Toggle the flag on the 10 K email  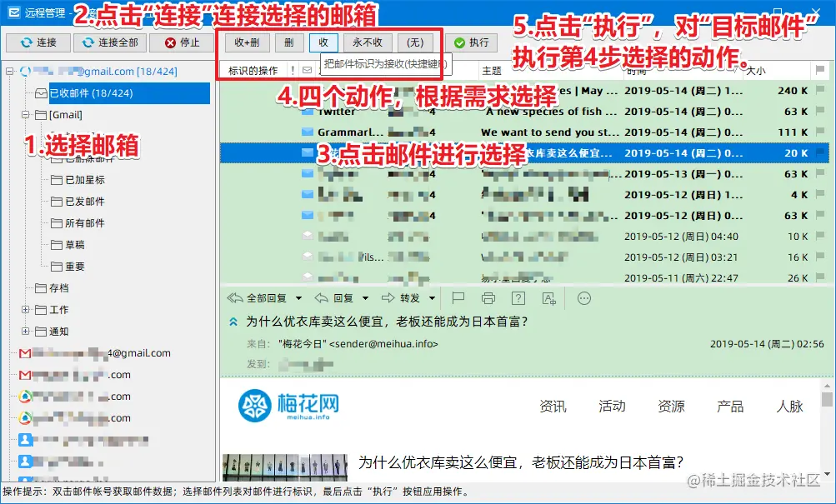coord(820,236)
